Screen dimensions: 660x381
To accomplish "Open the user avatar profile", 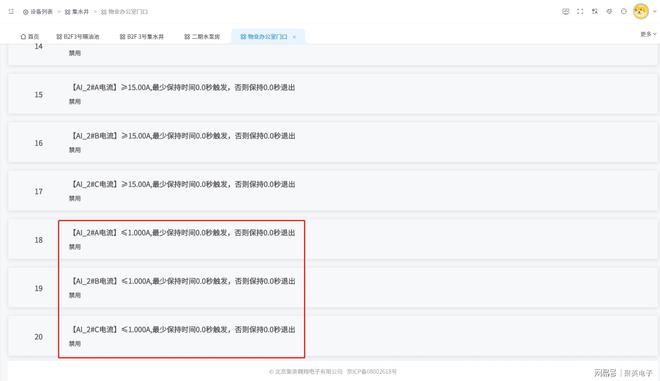I will [x=641, y=11].
